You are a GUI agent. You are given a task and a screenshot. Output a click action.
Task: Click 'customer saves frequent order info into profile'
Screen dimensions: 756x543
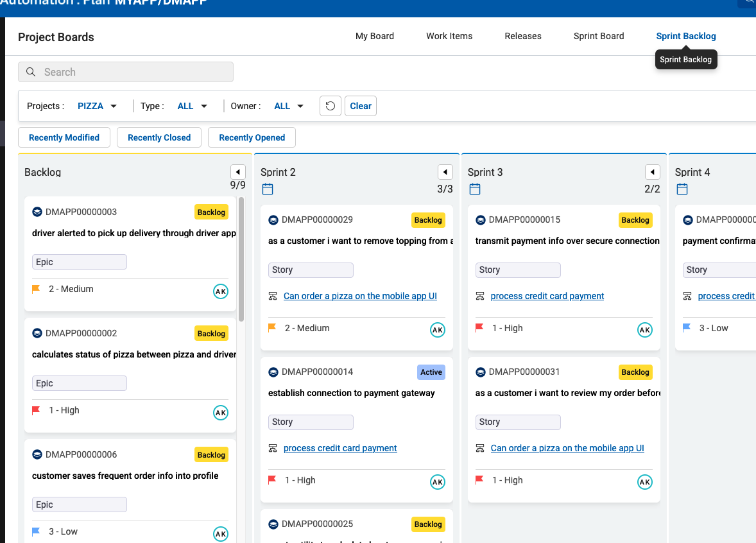pyautogui.click(x=125, y=476)
